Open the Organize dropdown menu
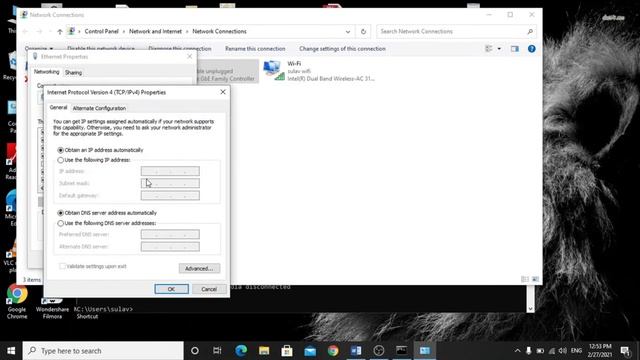This screenshot has height=360, width=640. (39, 49)
